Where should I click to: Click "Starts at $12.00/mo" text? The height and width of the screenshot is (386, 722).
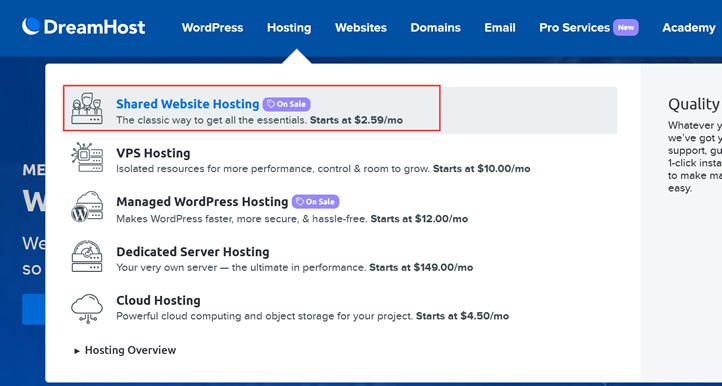point(419,219)
